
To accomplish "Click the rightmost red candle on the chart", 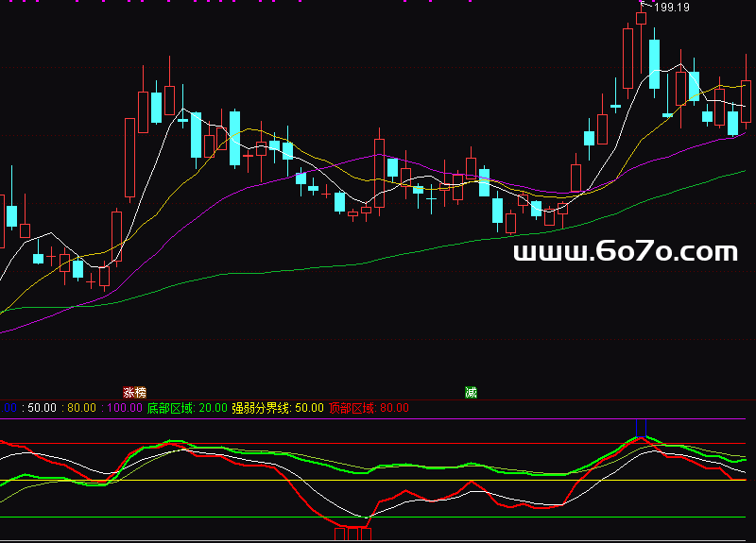I will (x=746, y=100).
